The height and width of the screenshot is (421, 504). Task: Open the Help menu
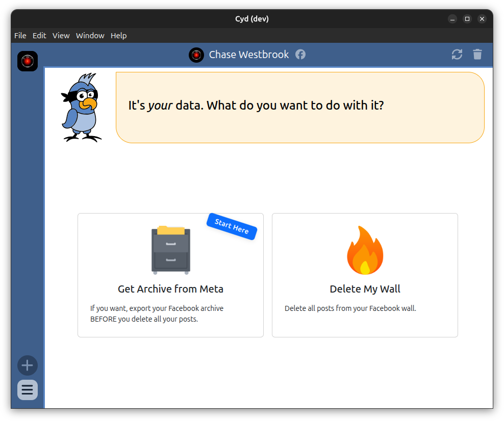tap(118, 36)
